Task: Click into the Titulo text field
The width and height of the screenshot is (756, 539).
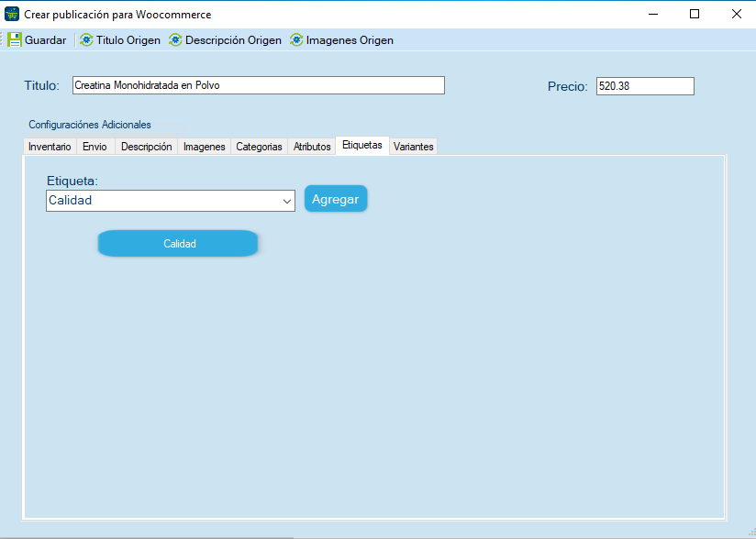Action: 259,85
